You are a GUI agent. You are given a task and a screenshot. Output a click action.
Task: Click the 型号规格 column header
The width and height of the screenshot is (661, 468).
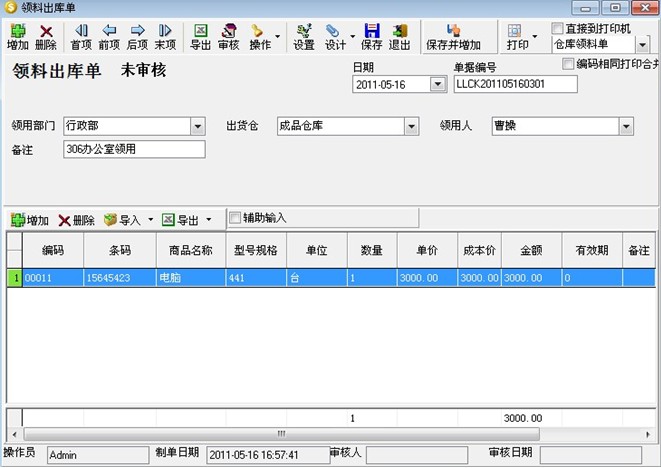(256, 250)
